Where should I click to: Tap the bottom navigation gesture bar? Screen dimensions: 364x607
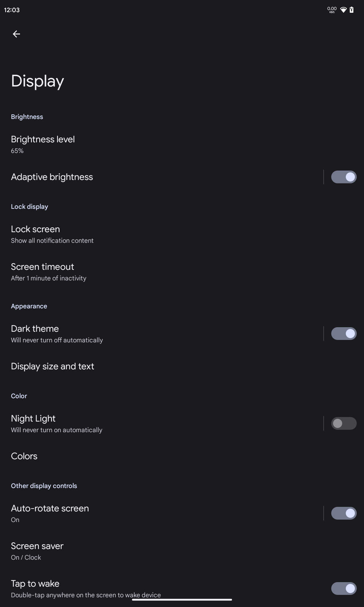[x=182, y=600]
